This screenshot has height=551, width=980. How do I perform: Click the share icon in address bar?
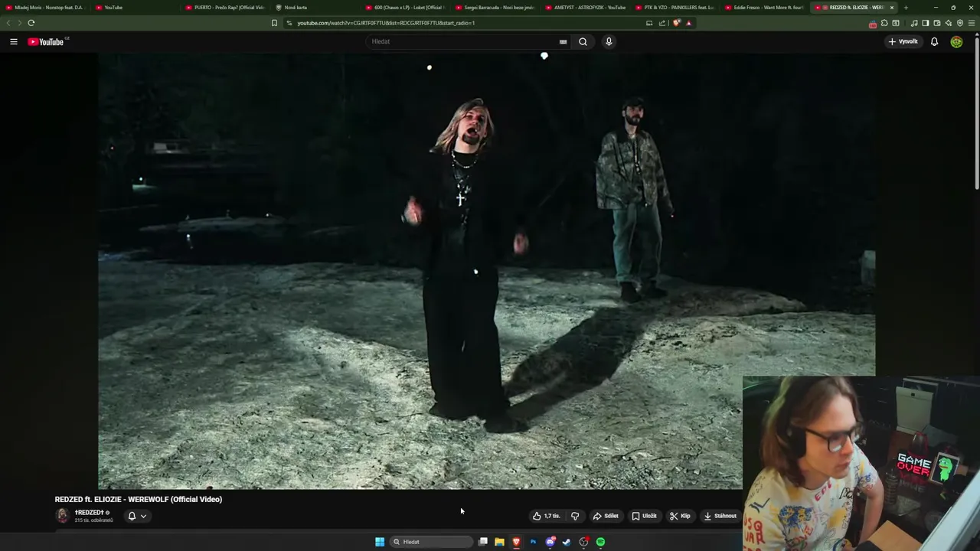pyautogui.click(x=662, y=23)
